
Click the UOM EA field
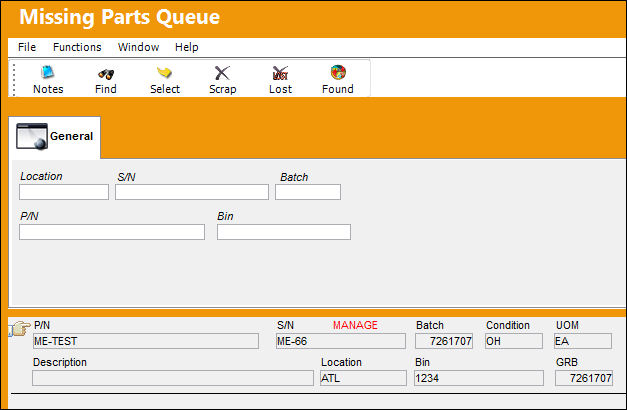583,341
